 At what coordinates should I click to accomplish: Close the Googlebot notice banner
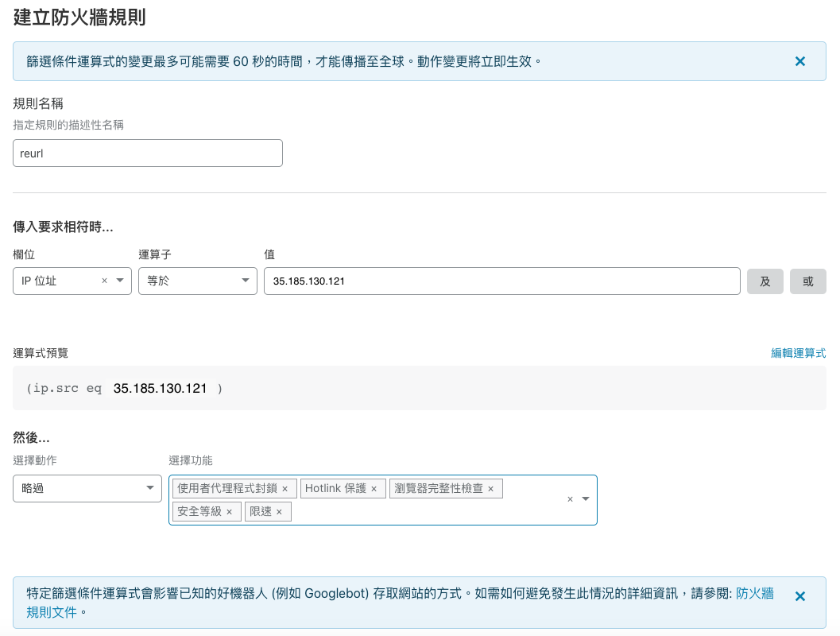coord(800,595)
